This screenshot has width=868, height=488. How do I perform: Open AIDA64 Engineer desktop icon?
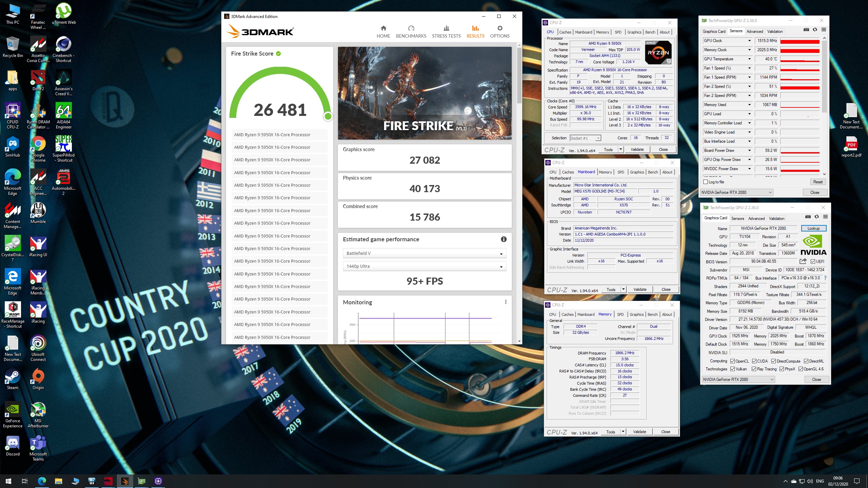(64, 116)
